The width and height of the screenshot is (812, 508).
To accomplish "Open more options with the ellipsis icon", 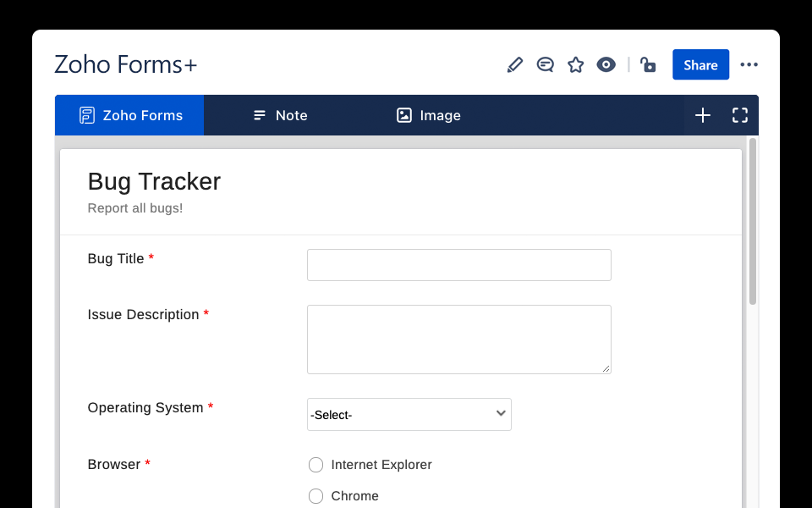I will 749,64.
